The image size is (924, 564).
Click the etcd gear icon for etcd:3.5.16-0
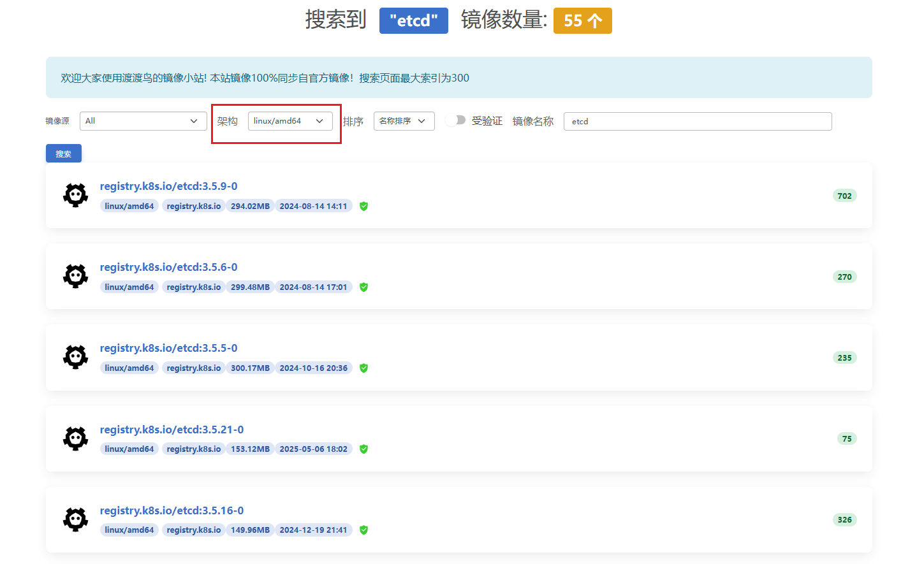click(75, 519)
